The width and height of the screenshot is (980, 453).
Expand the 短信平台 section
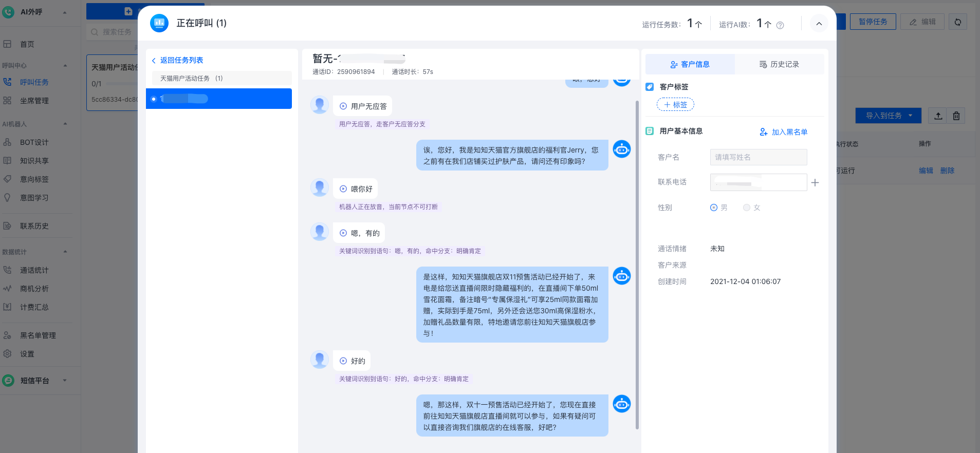pos(65,381)
